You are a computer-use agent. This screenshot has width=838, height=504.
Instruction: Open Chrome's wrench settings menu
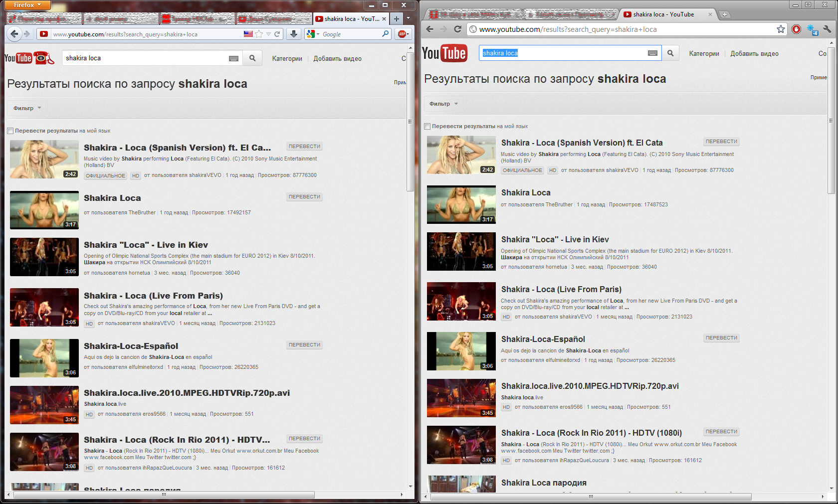click(x=827, y=29)
